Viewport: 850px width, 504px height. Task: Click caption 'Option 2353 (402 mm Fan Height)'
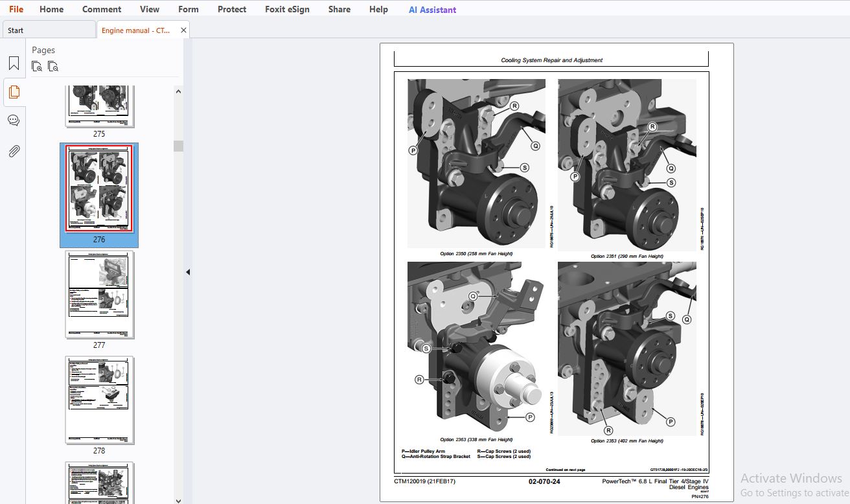pos(626,441)
